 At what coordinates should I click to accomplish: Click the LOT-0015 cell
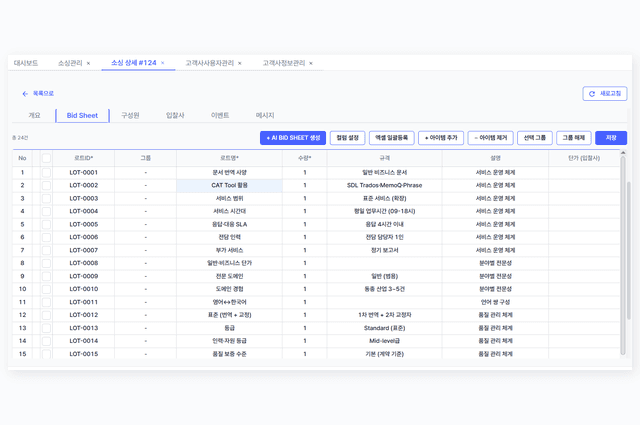pos(84,354)
